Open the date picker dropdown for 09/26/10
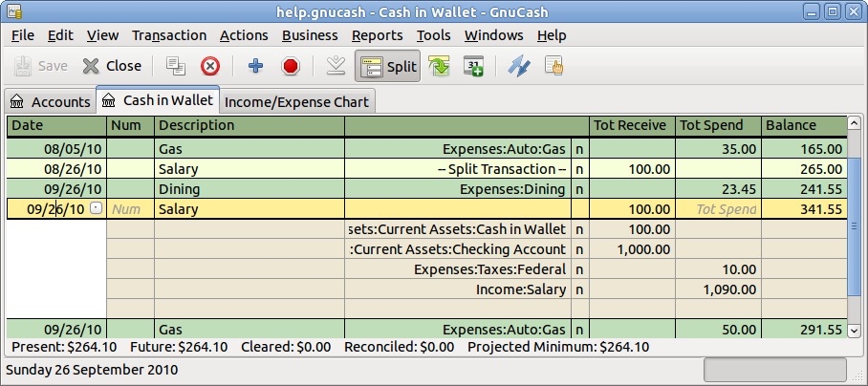Image resolution: width=868 pixels, height=386 pixels. (95, 209)
